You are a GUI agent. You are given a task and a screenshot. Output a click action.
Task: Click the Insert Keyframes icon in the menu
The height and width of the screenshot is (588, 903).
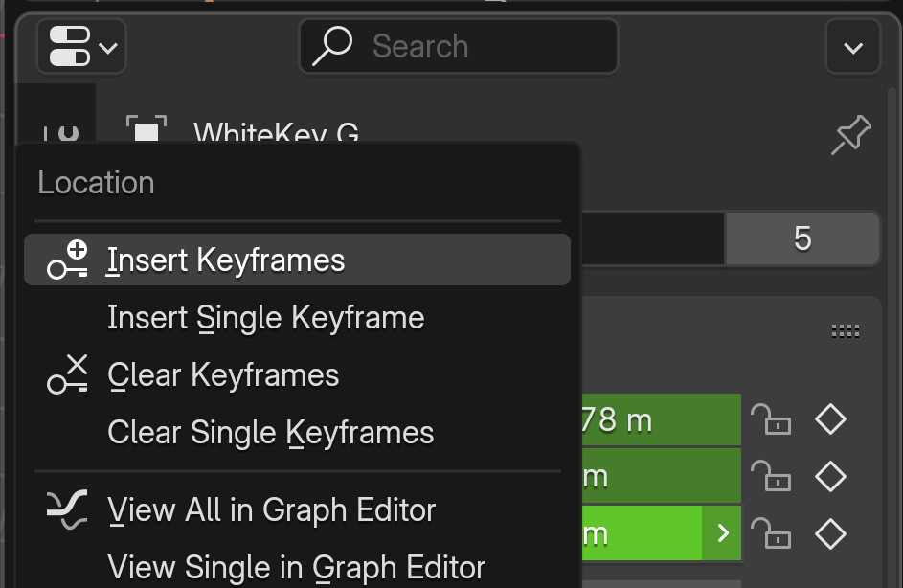tap(65, 259)
